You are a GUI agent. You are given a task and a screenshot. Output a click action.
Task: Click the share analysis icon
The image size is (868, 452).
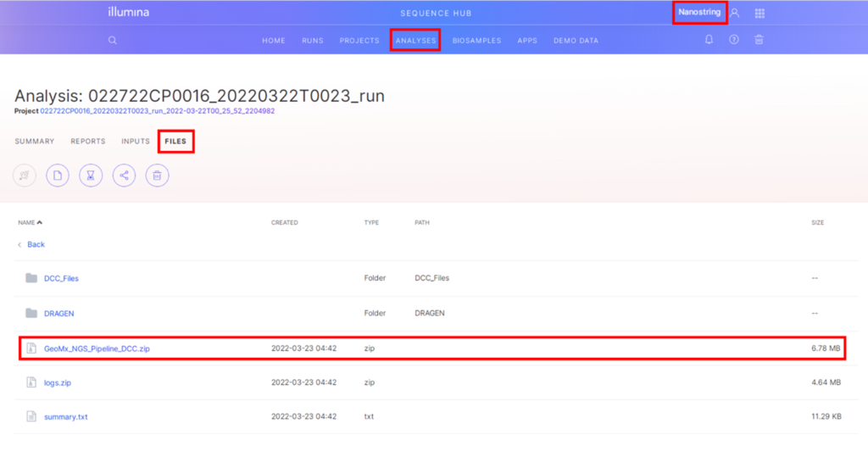(124, 176)
